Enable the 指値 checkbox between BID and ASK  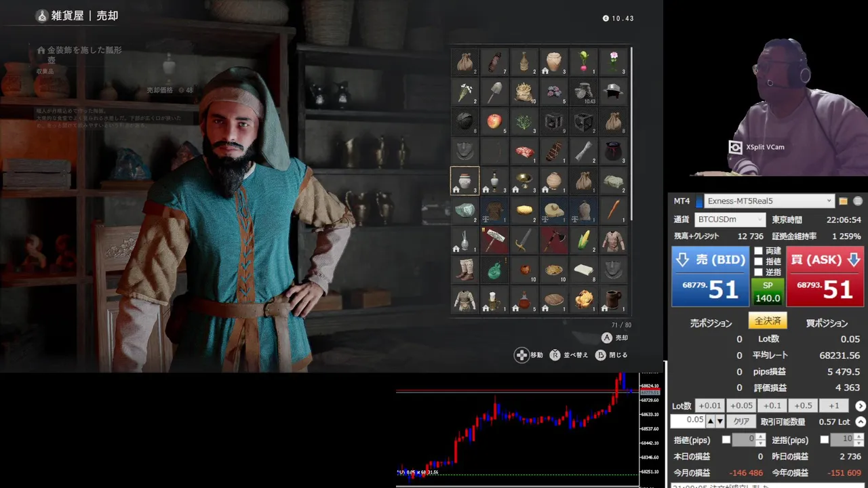click(759, 262)
